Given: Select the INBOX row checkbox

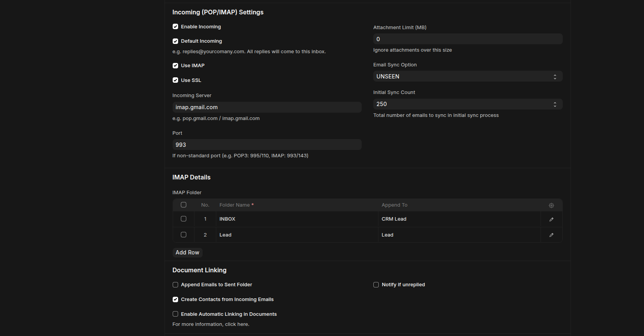Looking at the screenshot, I should 184,219.
